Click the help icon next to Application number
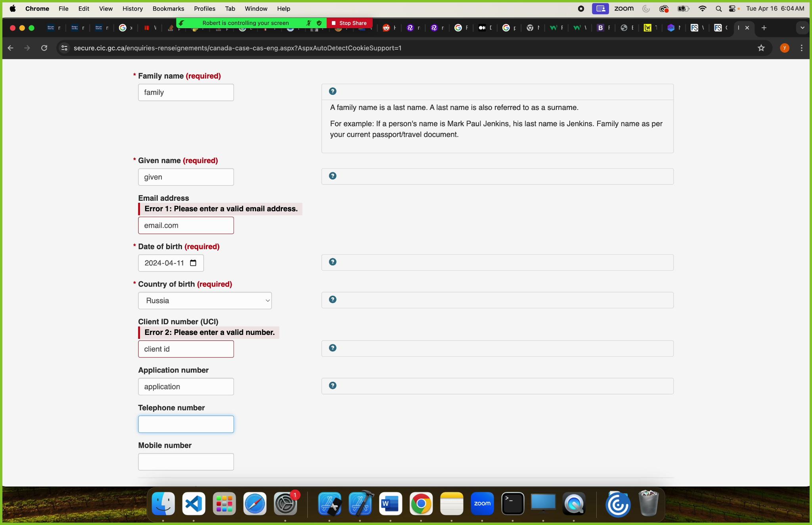Image resolution: width=812 pixels, height=525 pixels. click(333, 386)
